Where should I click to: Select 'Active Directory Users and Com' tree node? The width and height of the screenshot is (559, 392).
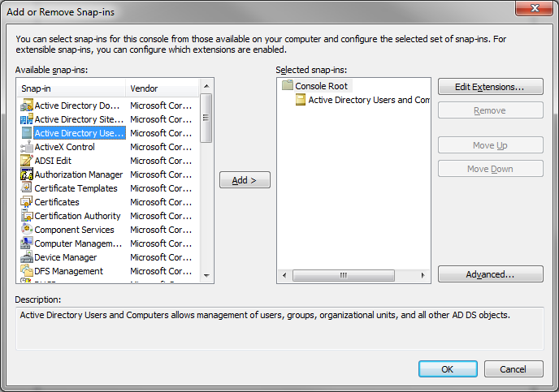point(369,100)
